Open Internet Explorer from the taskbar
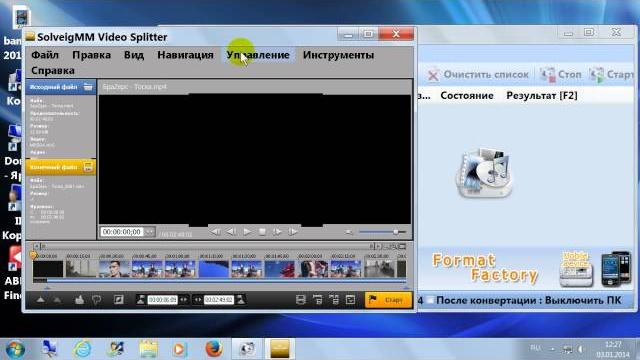 click(82, 349)
